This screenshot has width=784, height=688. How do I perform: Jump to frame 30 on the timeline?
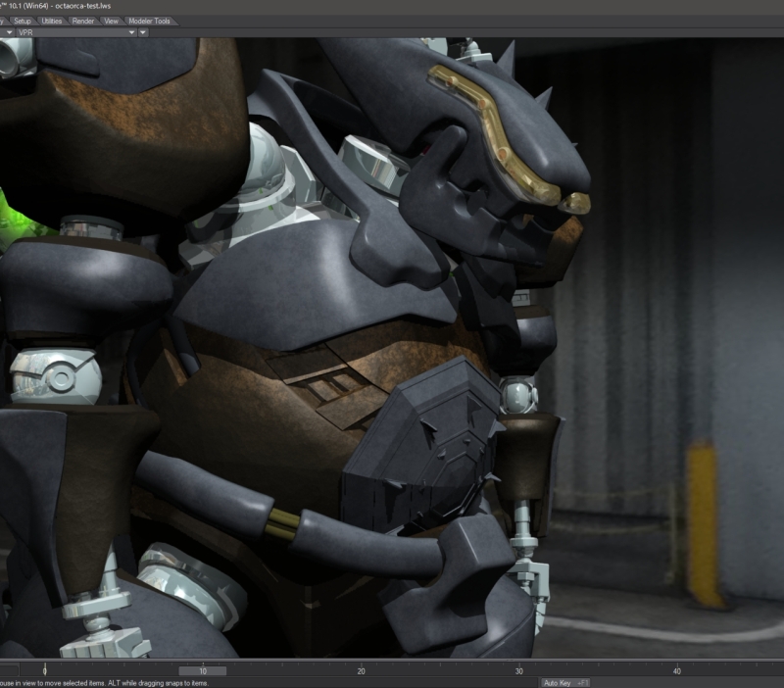pos(518,670)
